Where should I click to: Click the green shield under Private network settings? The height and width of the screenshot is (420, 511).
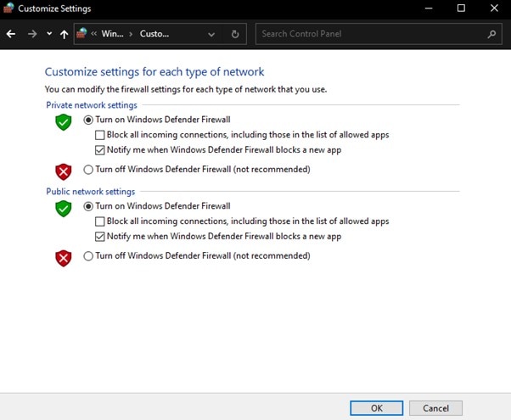click(64, 122)
